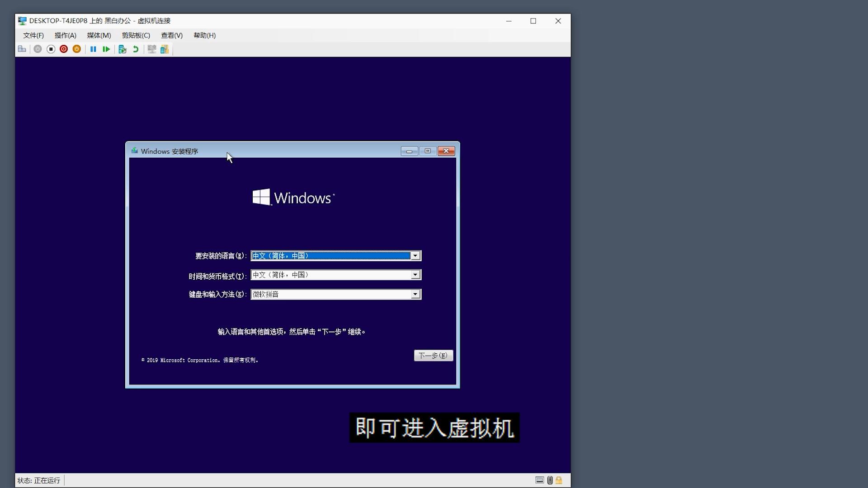Open the 时间和货币格式 dropdown
Viewport: 868px width, 488px height.
coord(415,275)
